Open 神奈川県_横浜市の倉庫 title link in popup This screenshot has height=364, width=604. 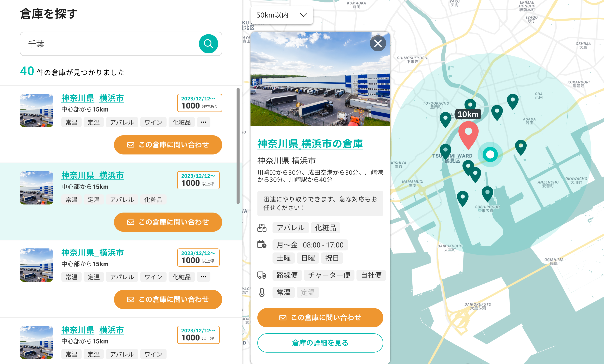pos(310,144)
